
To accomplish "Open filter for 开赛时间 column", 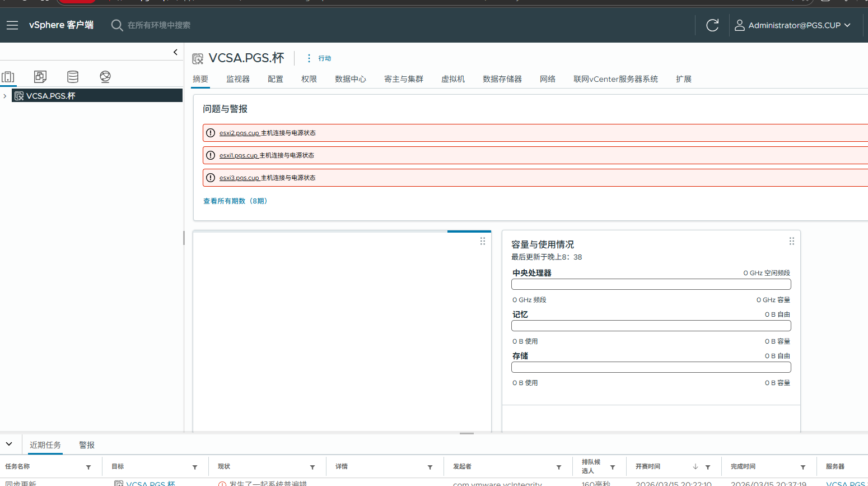I will pyautogui.click(x=708, y=467).
